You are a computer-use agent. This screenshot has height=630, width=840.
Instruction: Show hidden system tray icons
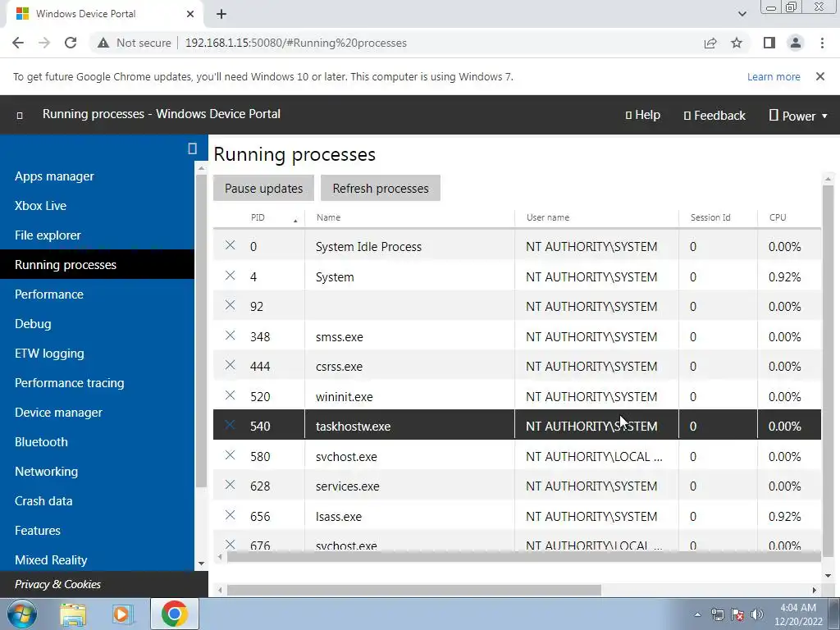[x=697, y=614]
